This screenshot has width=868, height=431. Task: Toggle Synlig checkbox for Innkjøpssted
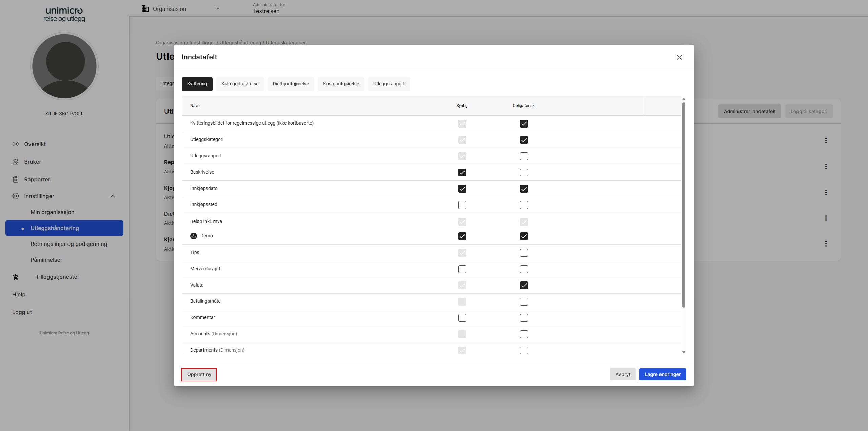[462, 205]
